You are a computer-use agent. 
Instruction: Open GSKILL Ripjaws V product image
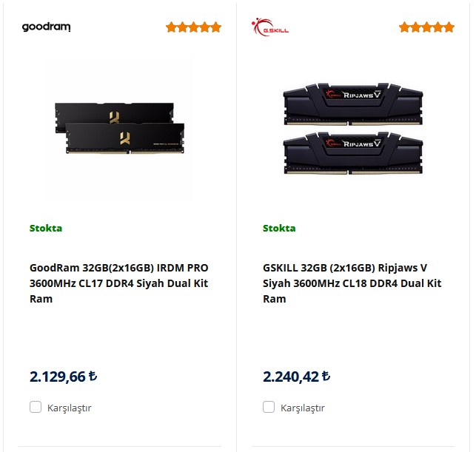[352, 127]
